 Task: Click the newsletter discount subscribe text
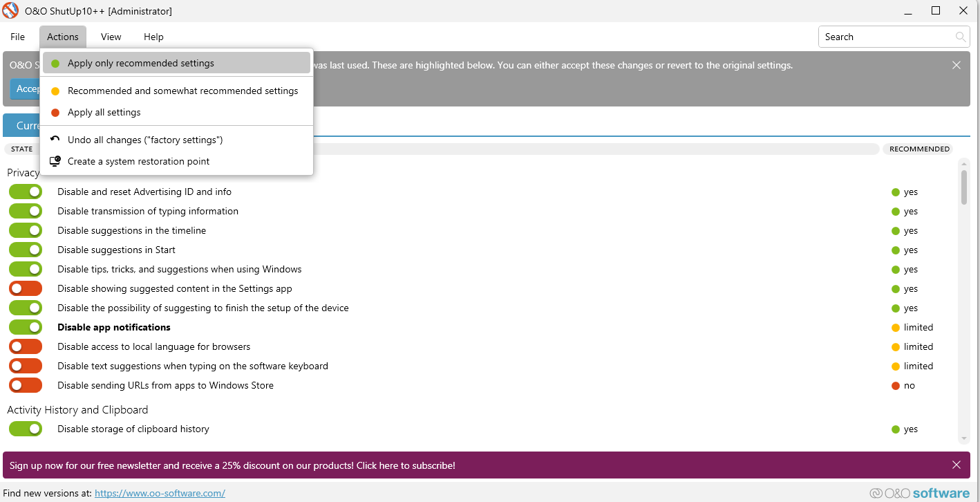coord(232,465)
